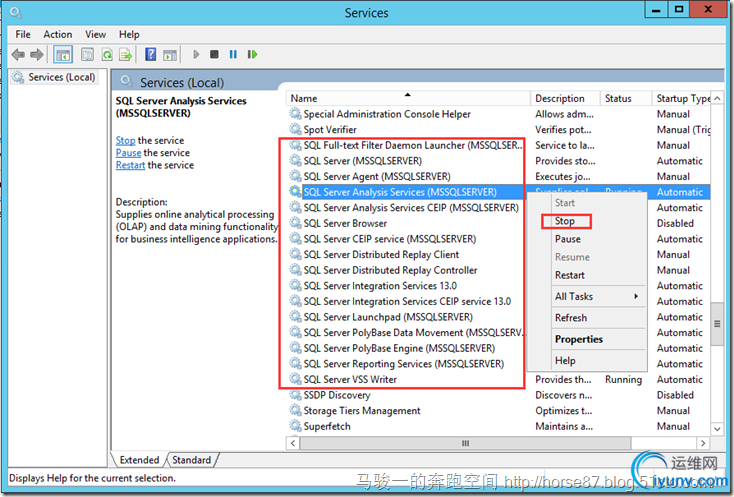Screen dimensions: 734x497
Task: Open the View menu
Action: 95,34
